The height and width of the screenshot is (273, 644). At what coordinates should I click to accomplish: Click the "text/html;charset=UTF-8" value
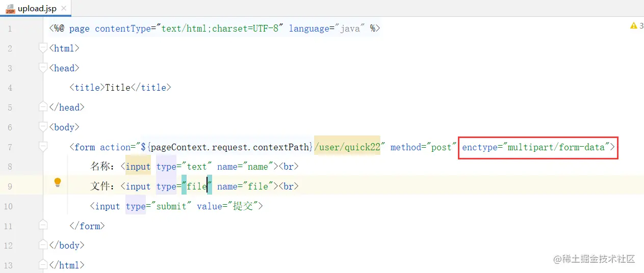tap(220, 29)
